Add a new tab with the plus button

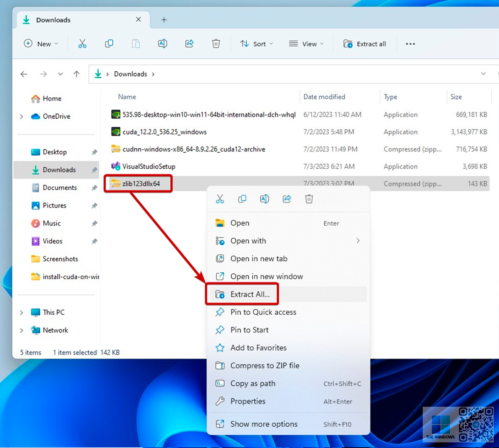pos(164,20)
